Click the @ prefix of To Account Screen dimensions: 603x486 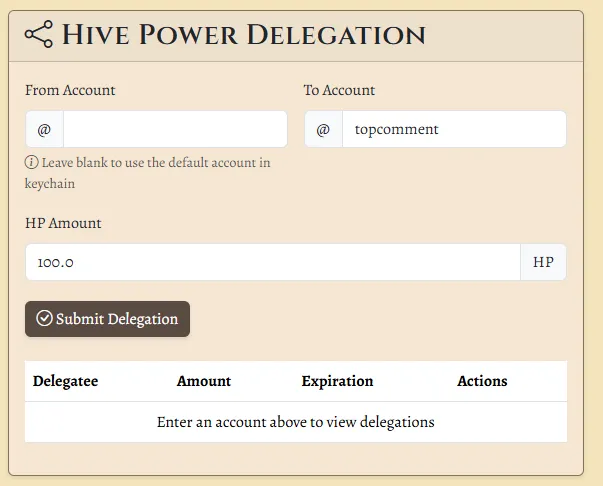tap(323, 129)
